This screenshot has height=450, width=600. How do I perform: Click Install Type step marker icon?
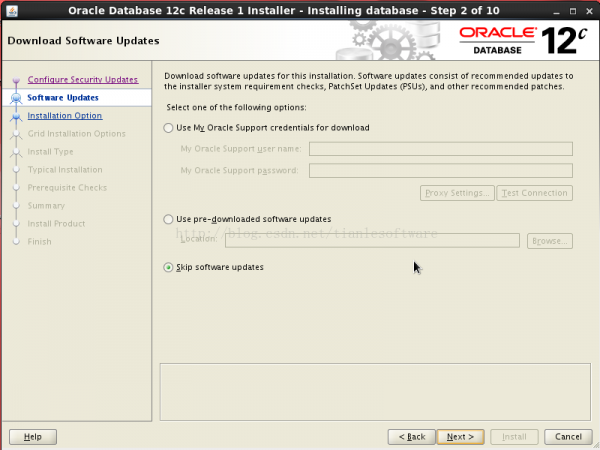(x=16, y=152)
